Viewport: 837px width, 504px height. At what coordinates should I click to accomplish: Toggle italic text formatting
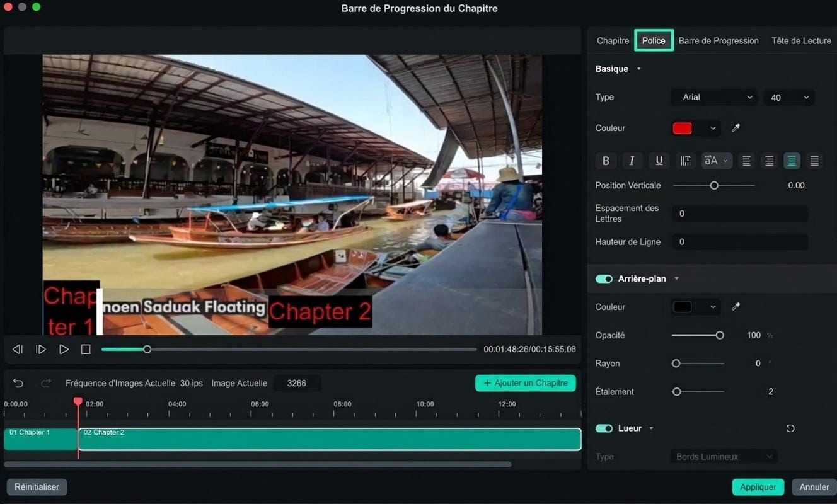tap(632, 161)
